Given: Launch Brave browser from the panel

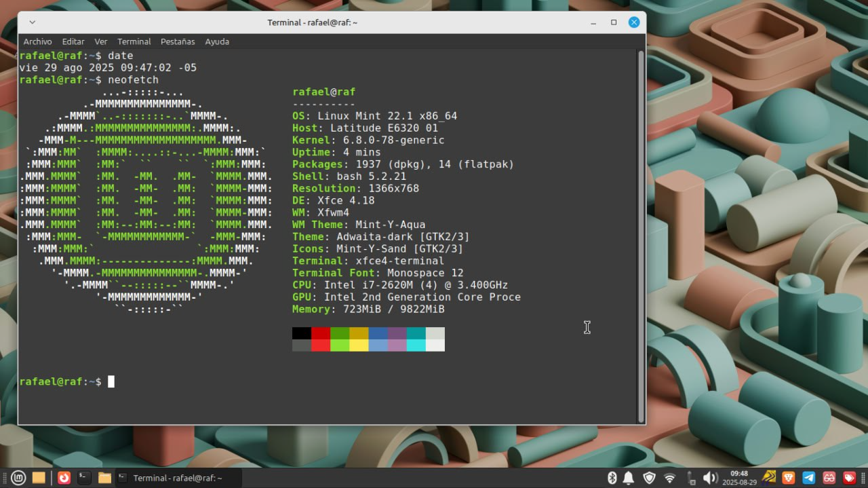Looking at the screenshot, I should click(789, 478).
